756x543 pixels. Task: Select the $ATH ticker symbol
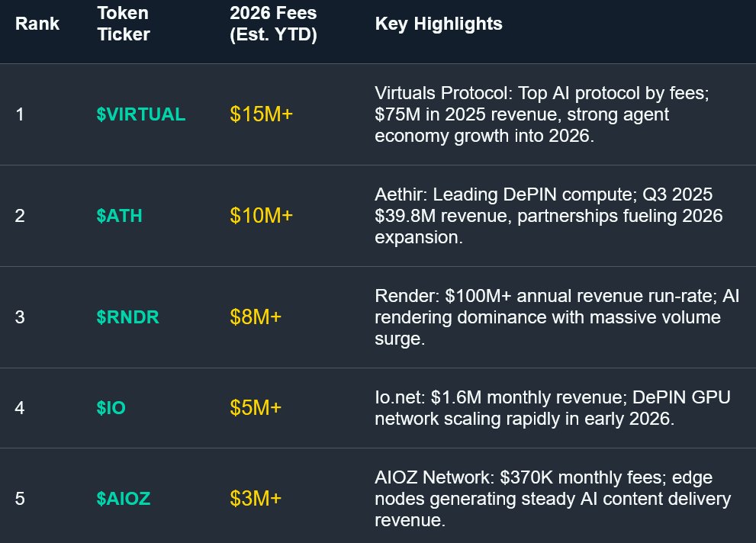tap(119, 216)
